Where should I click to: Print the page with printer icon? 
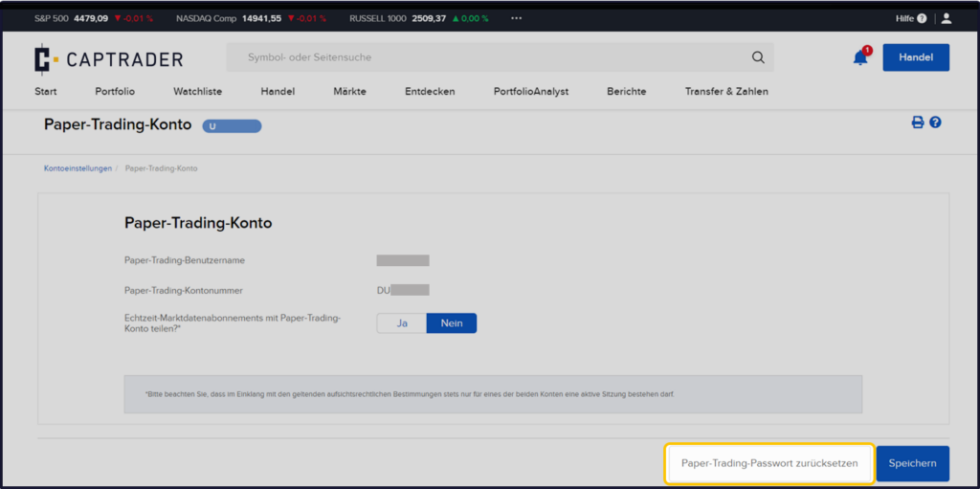pos(918,122)
